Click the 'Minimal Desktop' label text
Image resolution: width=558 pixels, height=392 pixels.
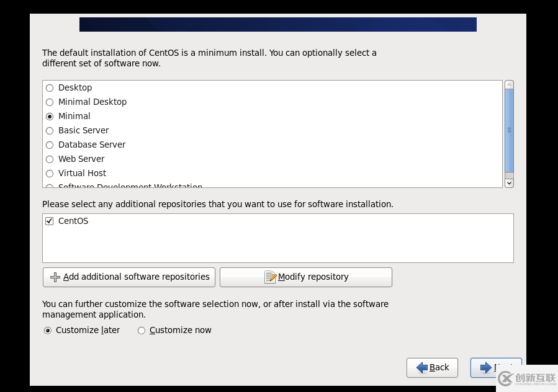click(92, 102)
